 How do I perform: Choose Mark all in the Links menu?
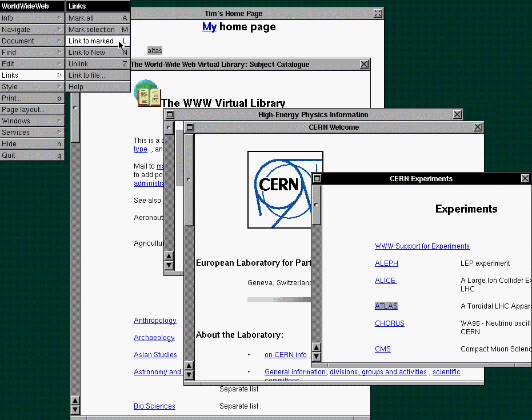(x=98, y=18)
